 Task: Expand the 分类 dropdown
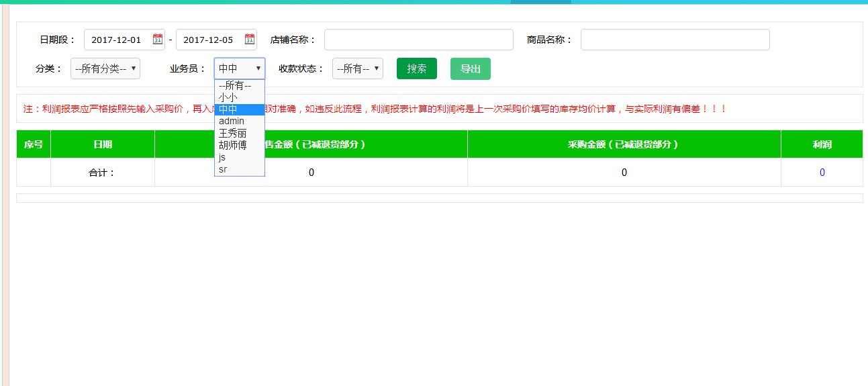(105, 68)
